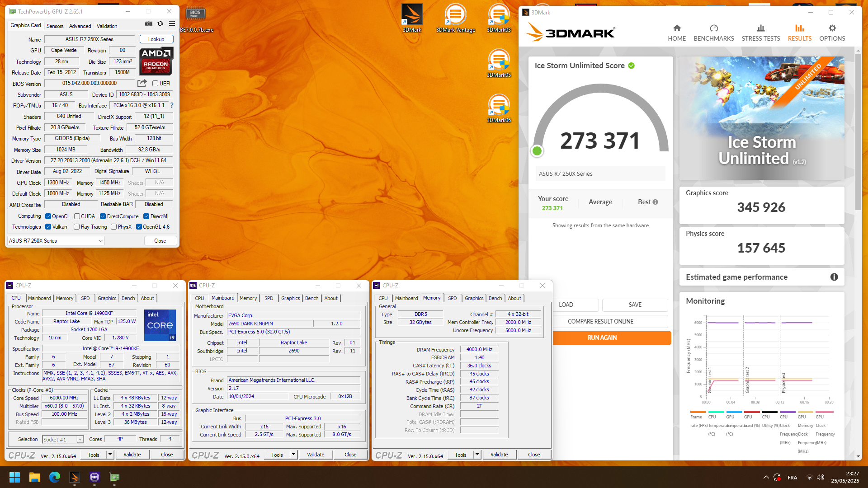
Task: Click Estimated game performance info icon
Action: click(834, 277)
